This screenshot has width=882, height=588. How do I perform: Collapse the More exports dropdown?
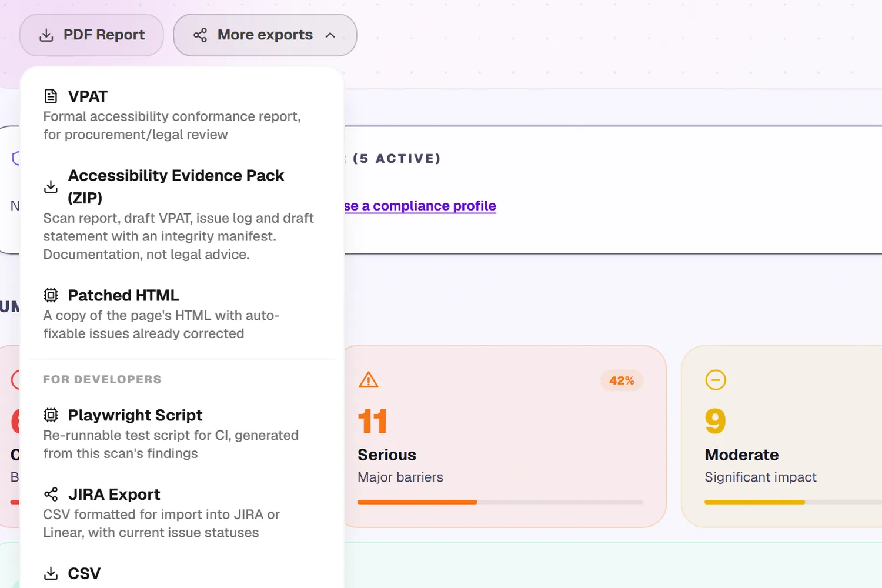pyautogui.click(x=265, y=35)
